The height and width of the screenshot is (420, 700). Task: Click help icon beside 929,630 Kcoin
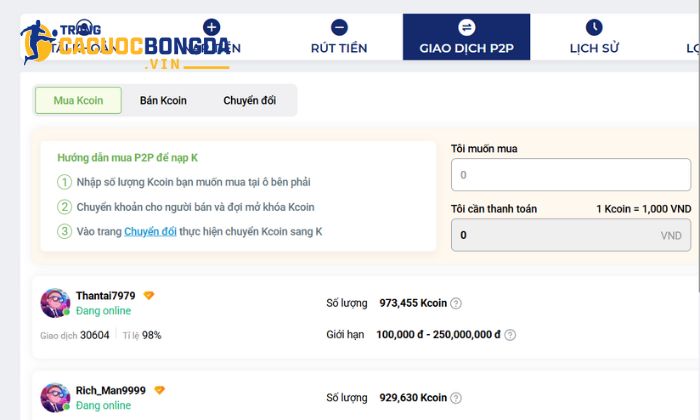coord(456,398)
